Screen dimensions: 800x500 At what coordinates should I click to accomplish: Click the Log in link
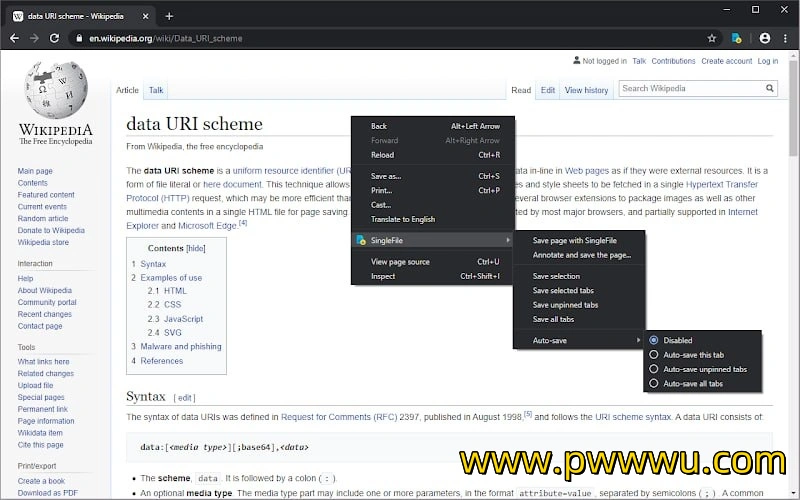[x=767, y=61]
